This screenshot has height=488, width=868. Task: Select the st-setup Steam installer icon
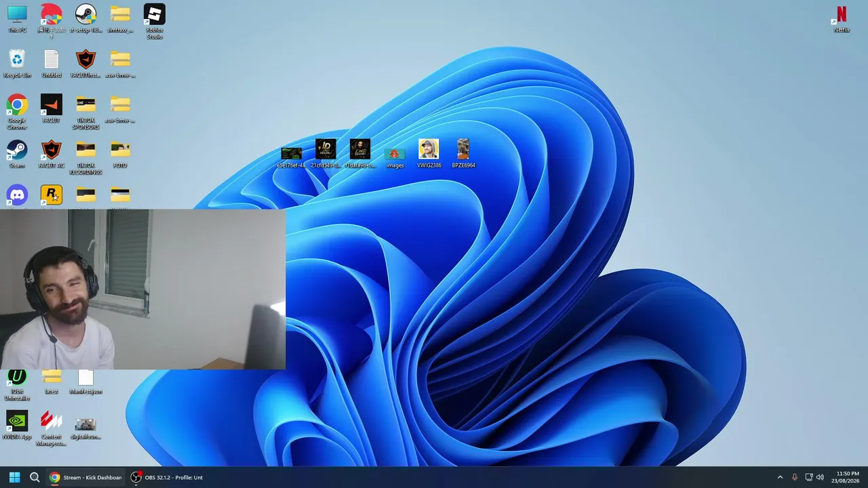[85, 18]
